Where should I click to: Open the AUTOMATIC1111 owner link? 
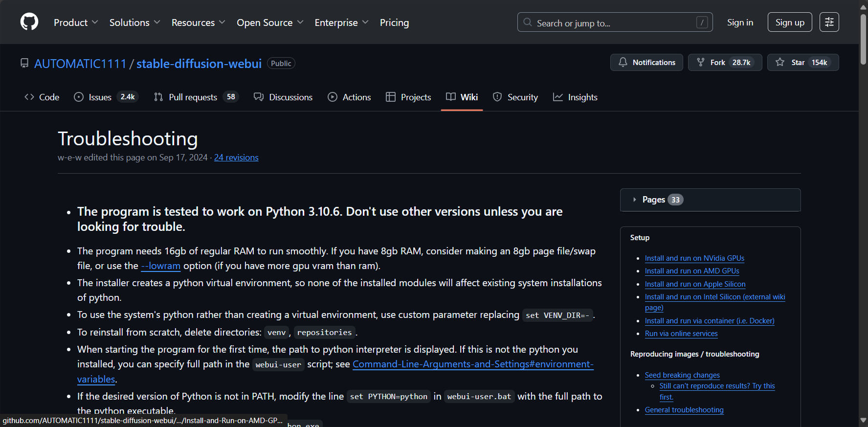[80, 64]
